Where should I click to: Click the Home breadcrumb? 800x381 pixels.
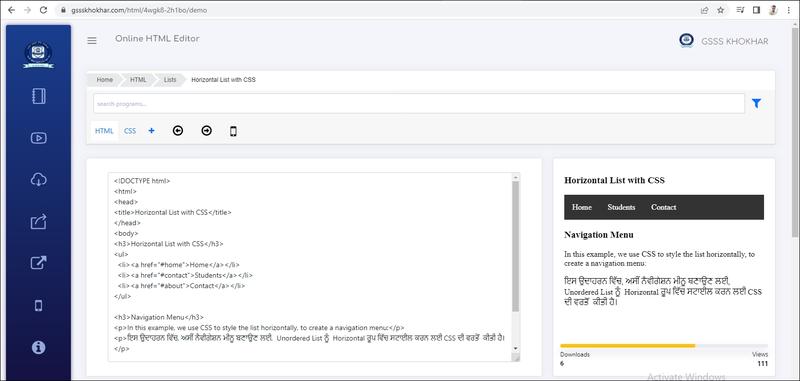105,80
